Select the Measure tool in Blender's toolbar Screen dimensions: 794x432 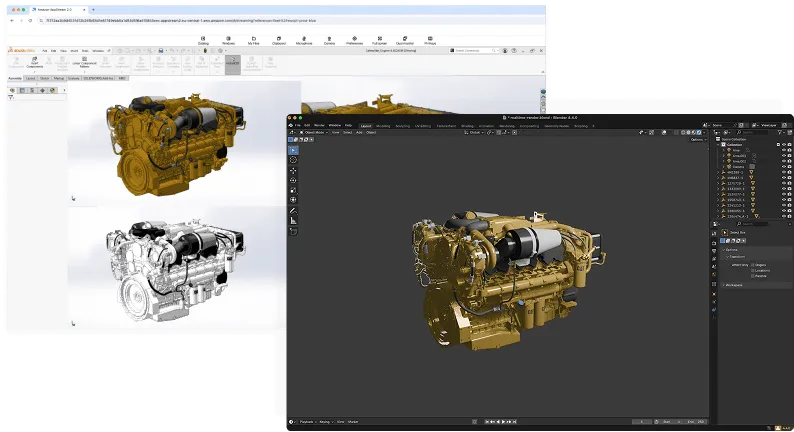point(293,221)
